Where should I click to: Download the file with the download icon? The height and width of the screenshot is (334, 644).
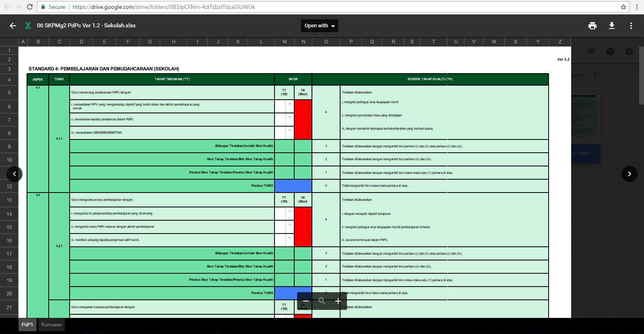click(612, 26)
